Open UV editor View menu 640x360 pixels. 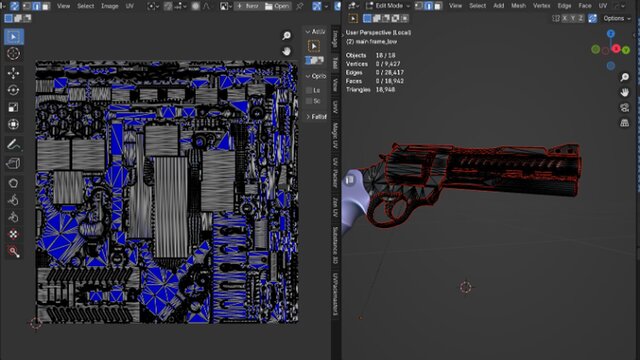click(x=63, y=6)
